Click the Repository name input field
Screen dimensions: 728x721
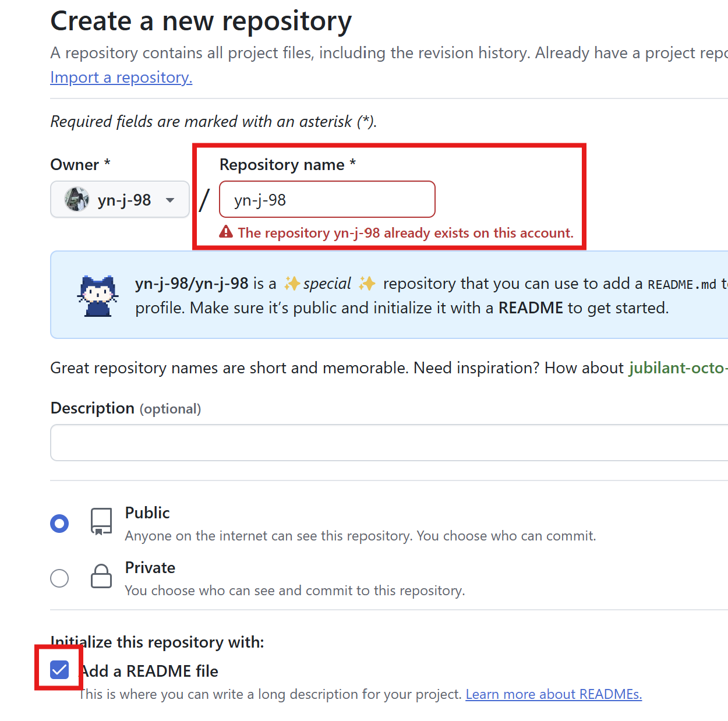(x=327, y=199)
